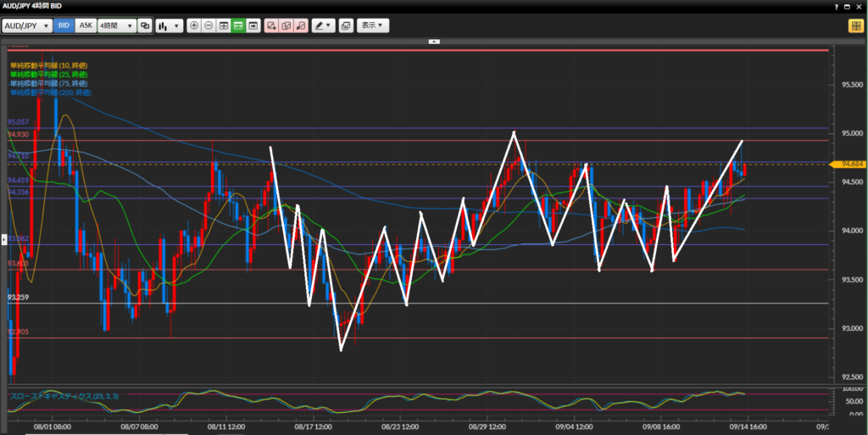Click the yellow four-panel layout icon
Screen dimensions: 868x435
pos(855,25)
